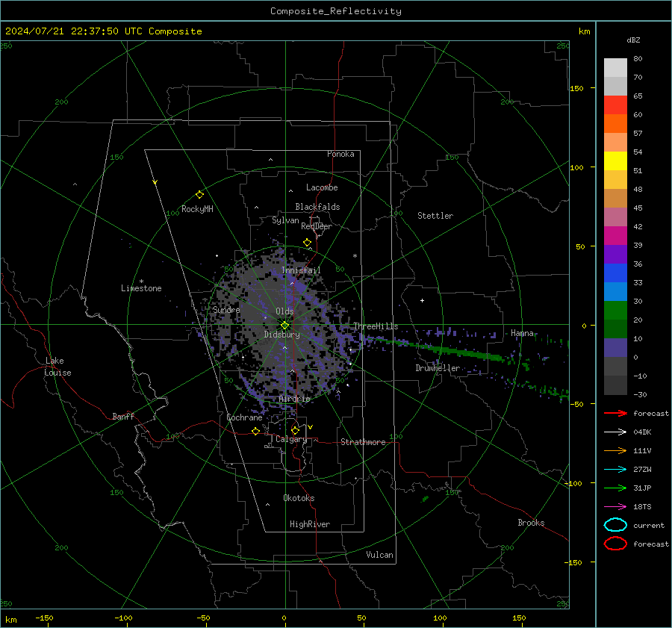Click the light gray swatch between 80 and 70 dBZ
This screenshot has width=672, height=628.
pos(615,68)
